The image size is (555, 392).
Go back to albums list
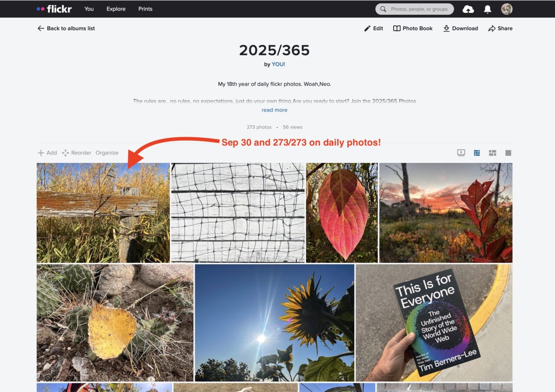[x=66, y=28]
